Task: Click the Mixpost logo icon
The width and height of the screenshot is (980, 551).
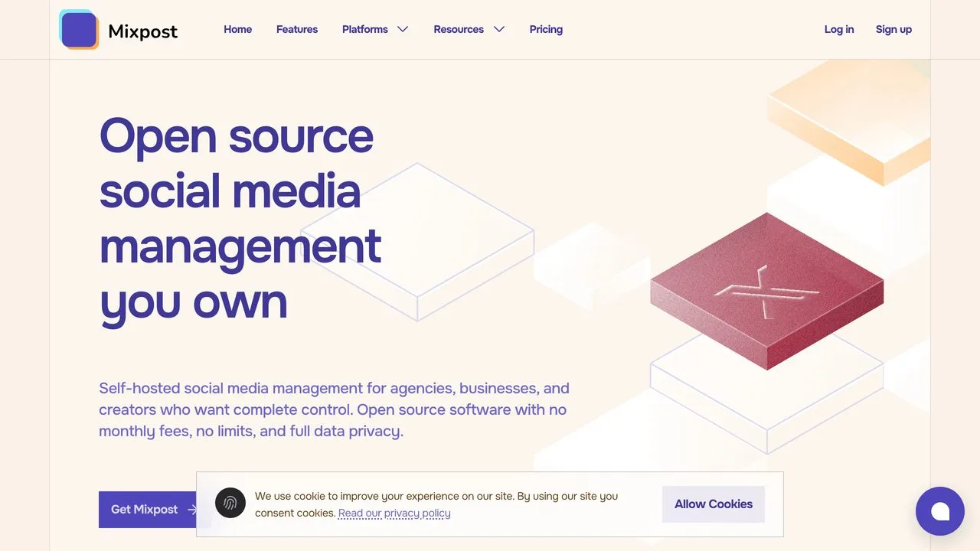Action: point(79,30)
